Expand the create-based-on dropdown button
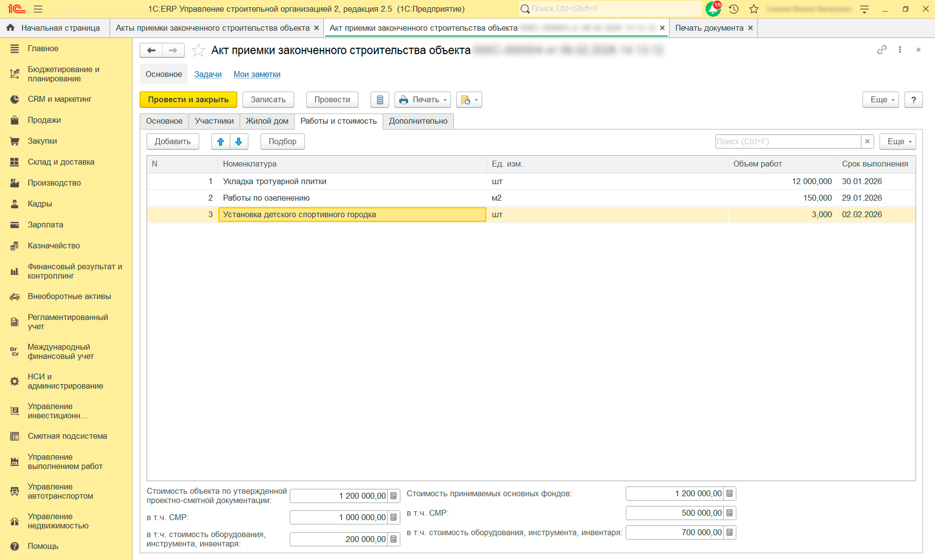The height and width of the screenshot is (560, 935). point(469,99)
